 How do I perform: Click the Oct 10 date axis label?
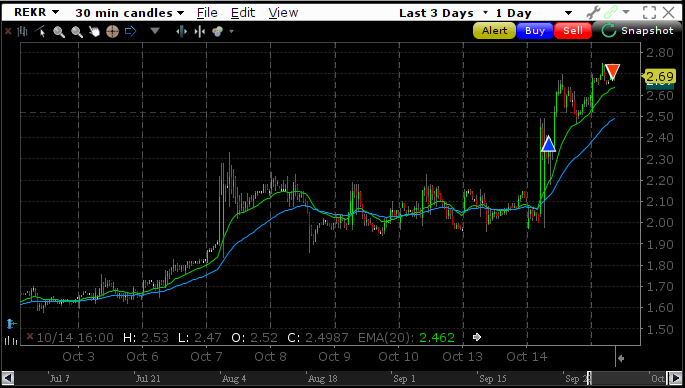click(x=398, y=357)
